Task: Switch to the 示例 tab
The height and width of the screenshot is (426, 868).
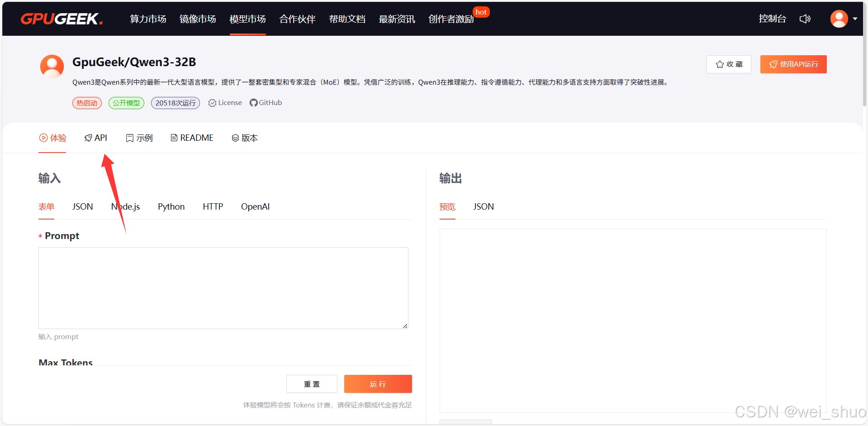Action: tap(139, 138)
